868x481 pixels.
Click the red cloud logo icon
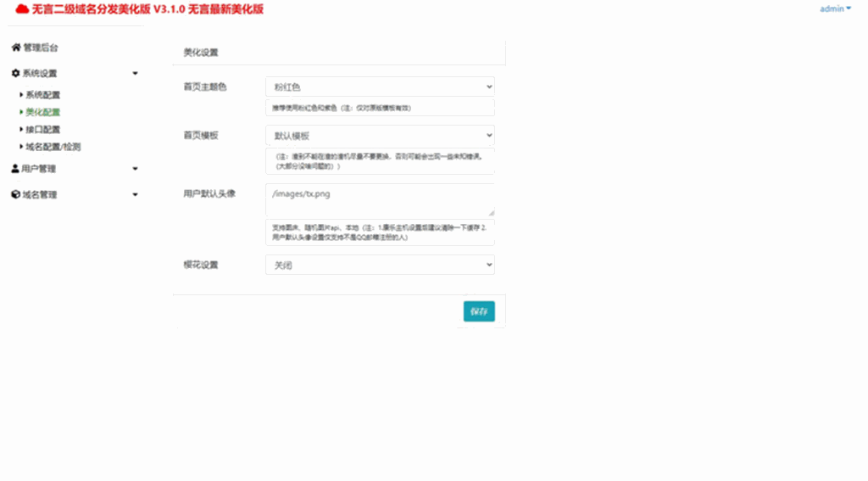coord(21,8)
